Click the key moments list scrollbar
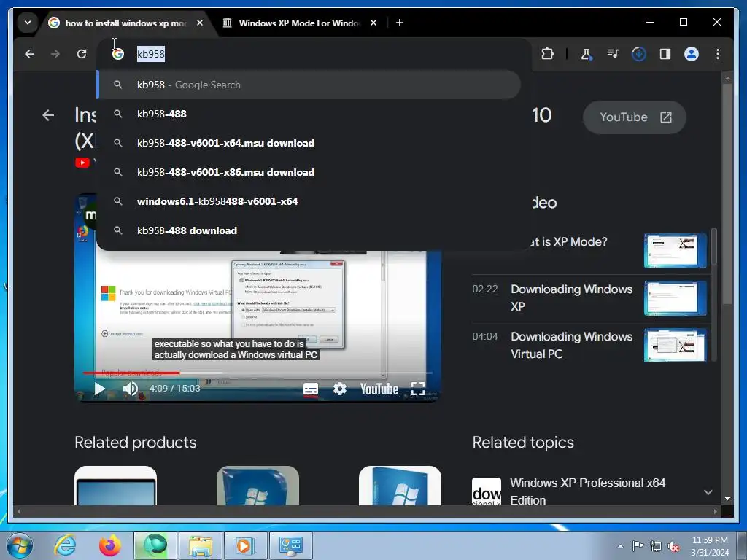 [x=713, y=246]
